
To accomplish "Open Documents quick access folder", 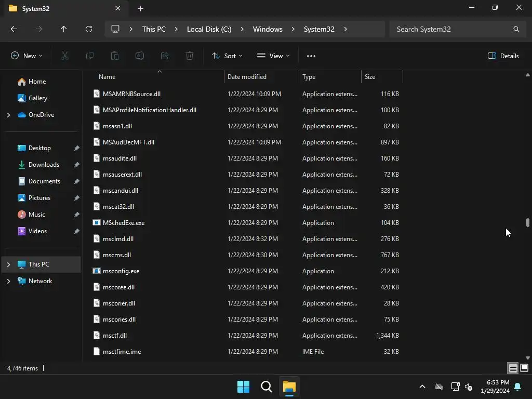I will click(44, 181).
